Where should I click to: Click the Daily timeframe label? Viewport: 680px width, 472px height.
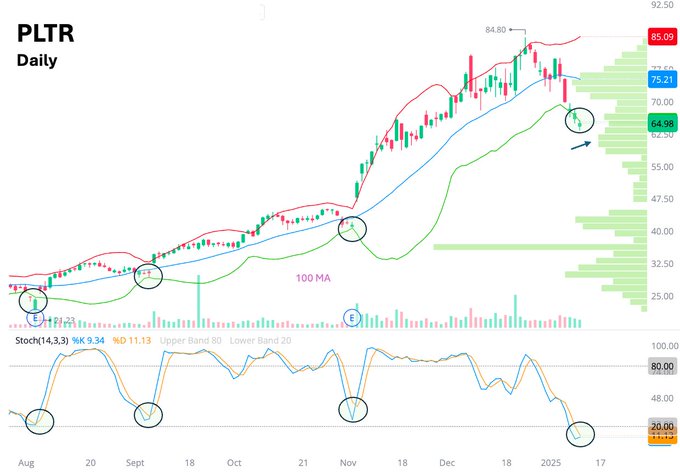pos(37,60)
